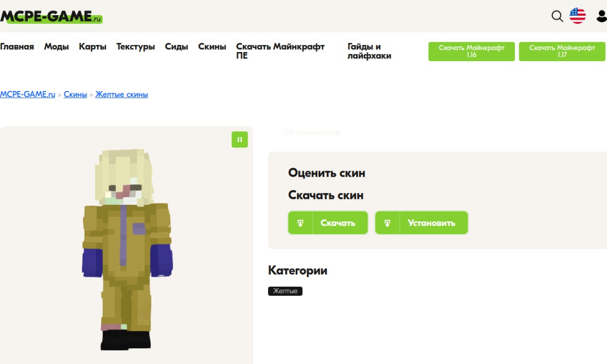The width and height of the screenshot is (607, 364).
Task: Click Скачать Майнкрафт 1.17 button
Action: point(562,51)
